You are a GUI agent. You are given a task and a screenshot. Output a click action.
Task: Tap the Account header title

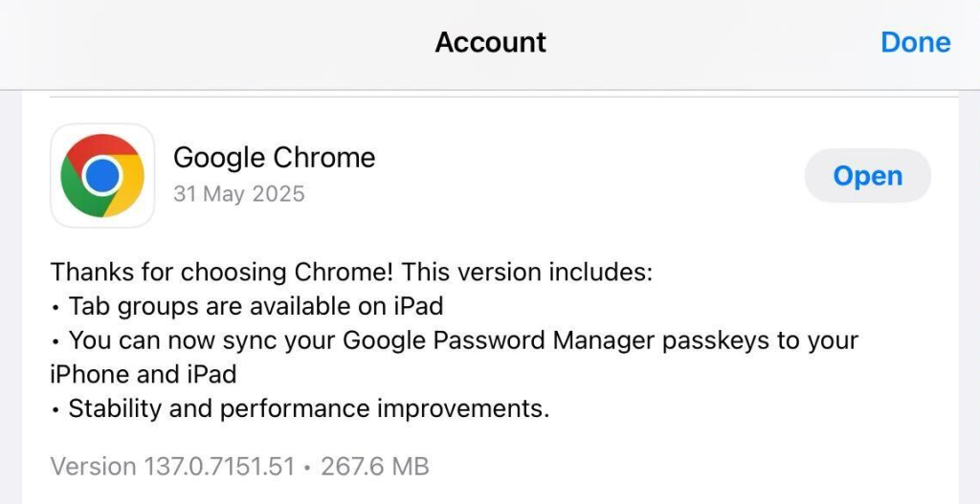(490, 42)
